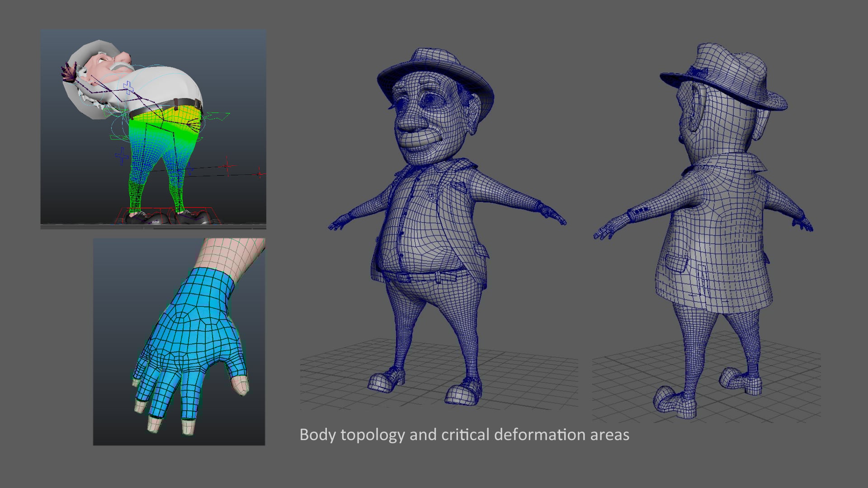868x488 pixels.
Task: Select the blue cross control left of the thigh
Action: click(x=122, y=156)
